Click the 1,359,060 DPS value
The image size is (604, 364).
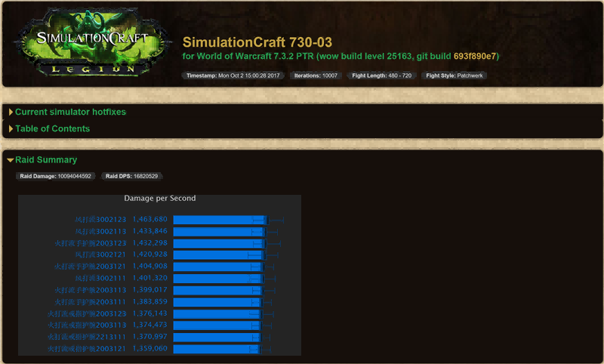pos(150,349)
